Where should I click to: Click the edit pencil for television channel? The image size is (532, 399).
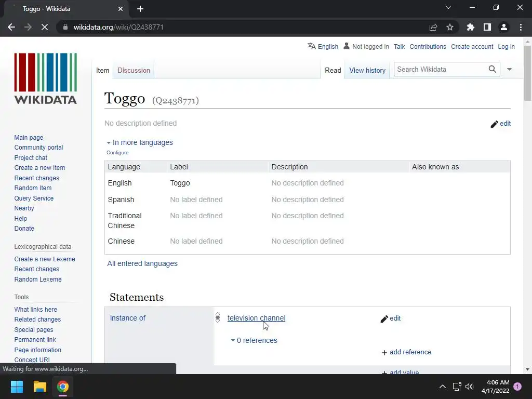coord(384,319)
